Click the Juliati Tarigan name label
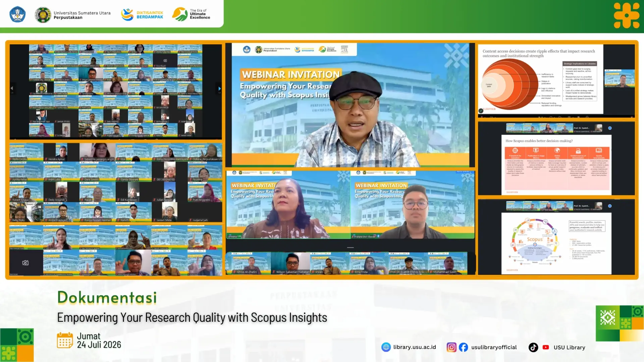The width and height of the screenshot is (644, 362). (164, 200)
